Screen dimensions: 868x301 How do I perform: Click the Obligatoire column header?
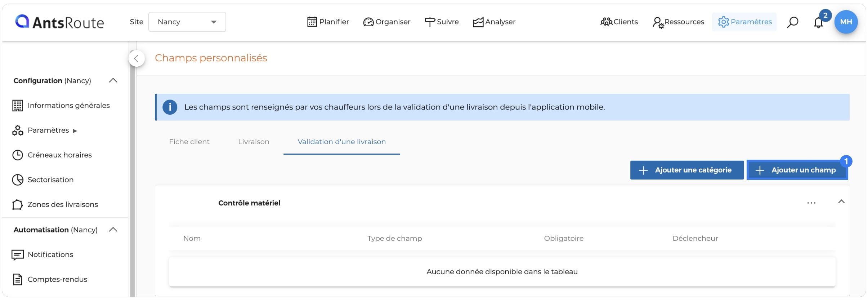(x=564, y=239)
